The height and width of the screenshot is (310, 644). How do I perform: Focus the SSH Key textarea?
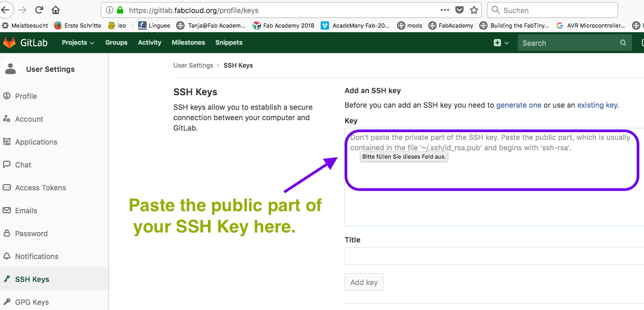[494, 177]
